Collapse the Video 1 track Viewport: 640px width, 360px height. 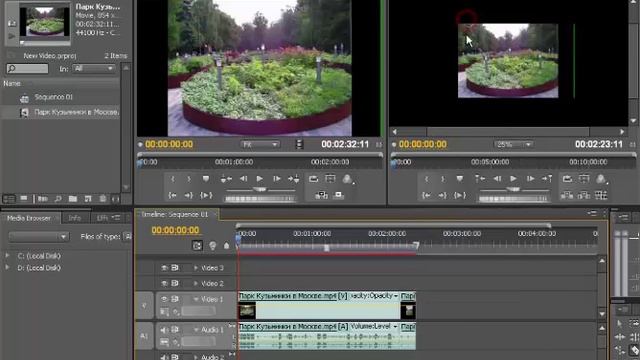tap(196, 299)
